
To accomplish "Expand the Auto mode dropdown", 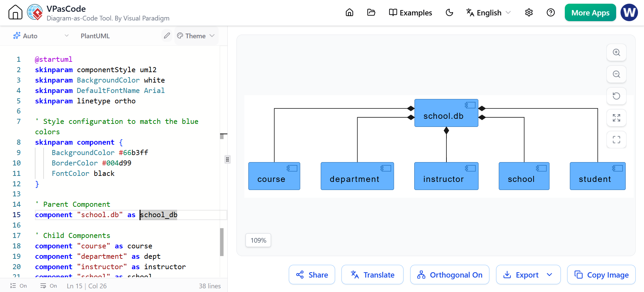I will (x=41, y=36).
